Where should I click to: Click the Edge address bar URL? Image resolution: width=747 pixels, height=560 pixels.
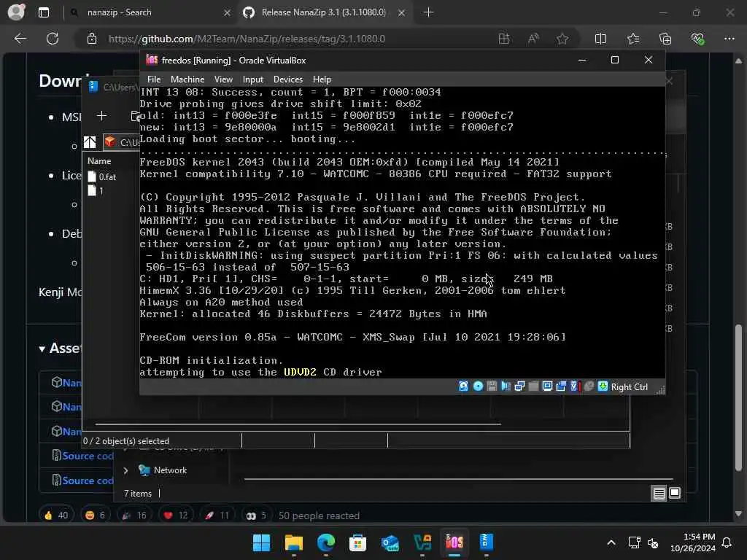click(247, 39)
